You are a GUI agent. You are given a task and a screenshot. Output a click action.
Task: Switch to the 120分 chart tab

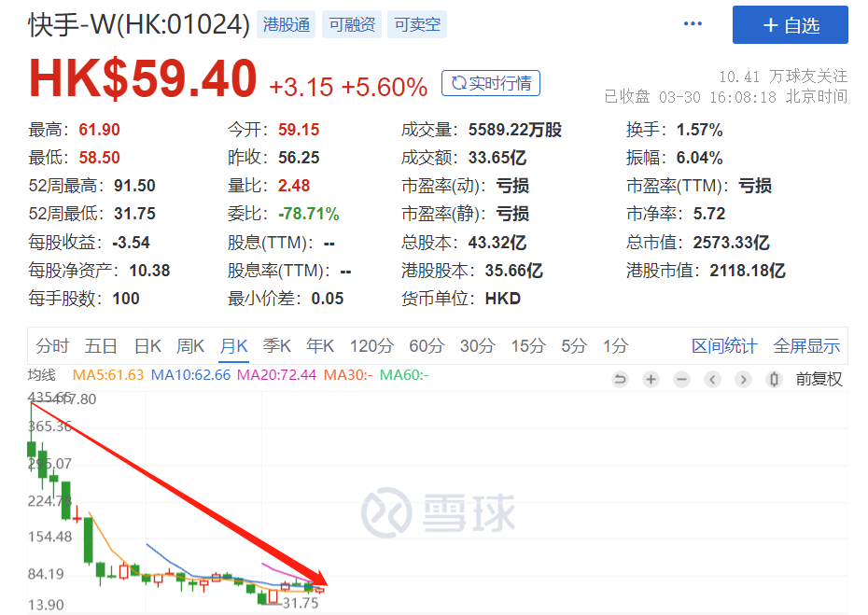click(371, 346)
